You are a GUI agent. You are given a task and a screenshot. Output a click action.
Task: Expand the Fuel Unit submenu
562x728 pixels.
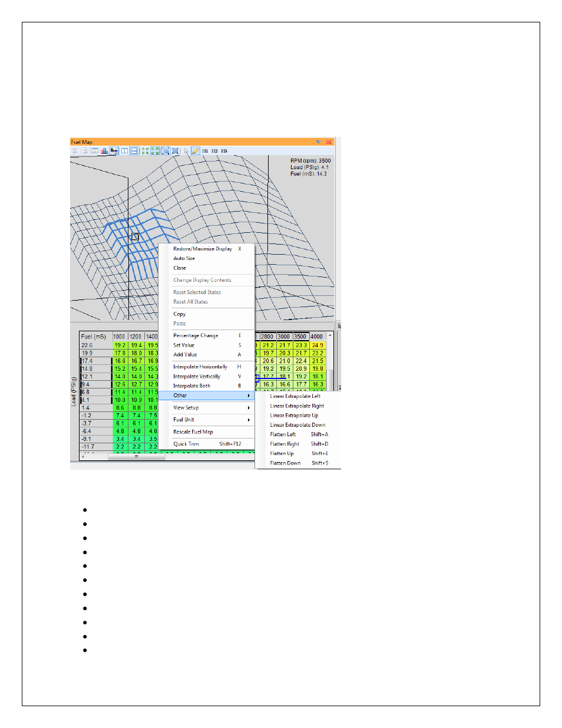point(207,420)
